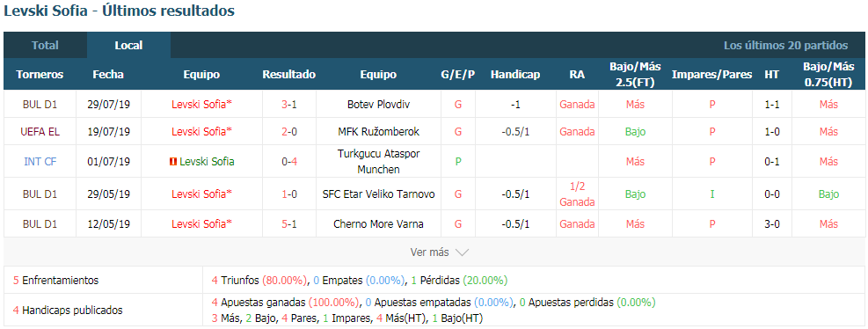Open the 0-4 match result
This screenshot has width=868, height=329.
[289, 162]
